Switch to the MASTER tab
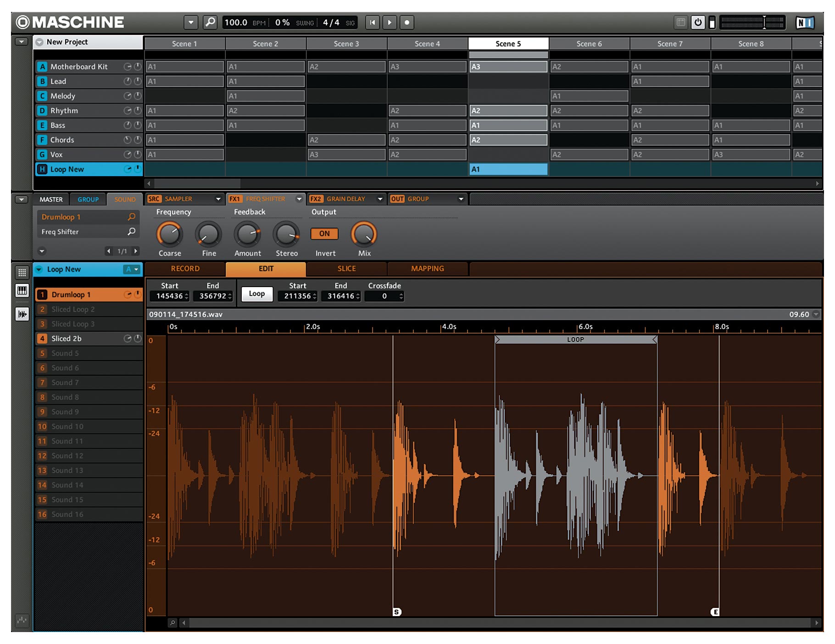Viewport: 835px width, 644px height. [x=51, y=200]
